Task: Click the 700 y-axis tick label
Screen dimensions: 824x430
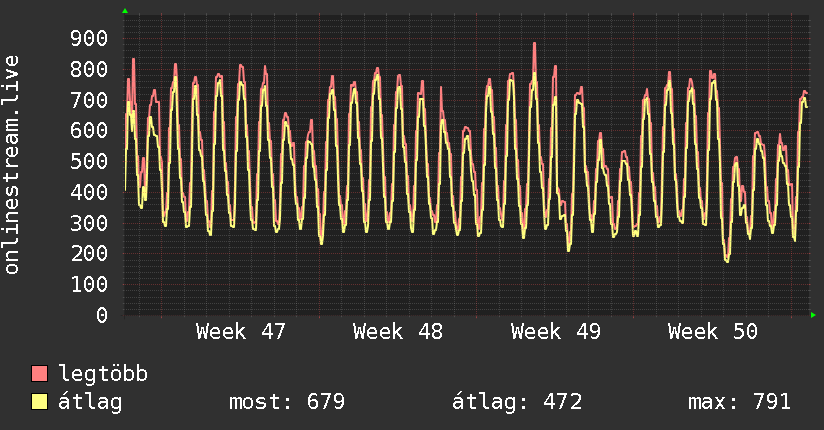Action: click(x=89, y=100)
